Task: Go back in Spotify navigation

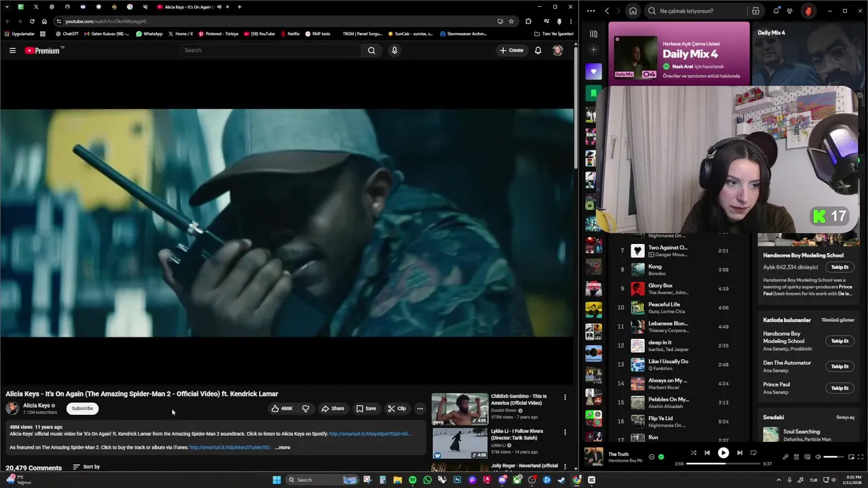Action: tap(607, 11)
